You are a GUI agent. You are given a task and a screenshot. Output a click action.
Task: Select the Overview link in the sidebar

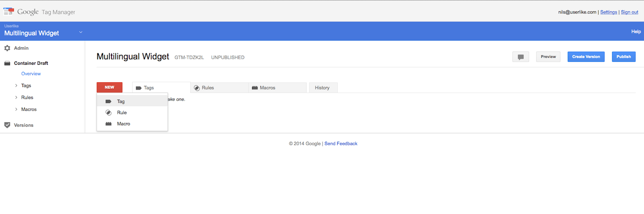coord(31,74)
